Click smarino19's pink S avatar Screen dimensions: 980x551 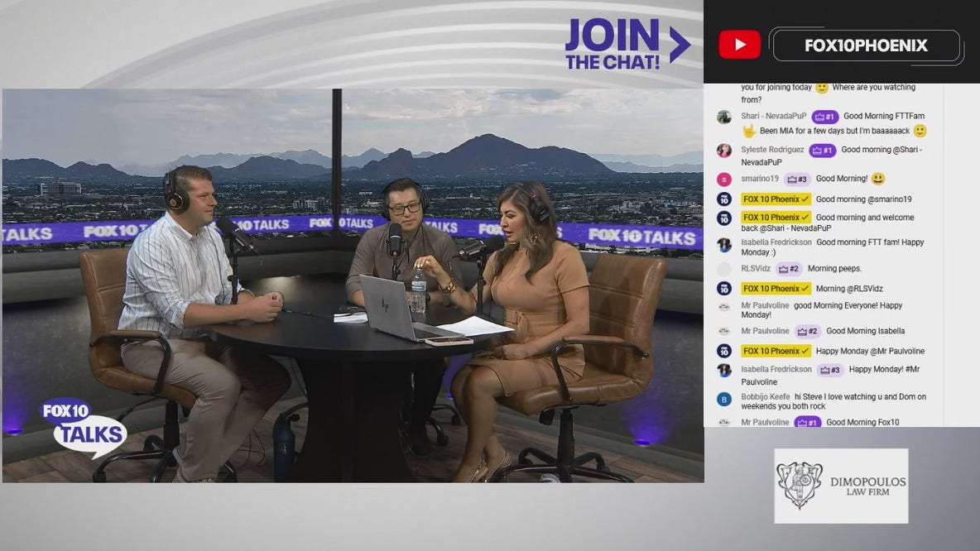click(x=723, y=180)
